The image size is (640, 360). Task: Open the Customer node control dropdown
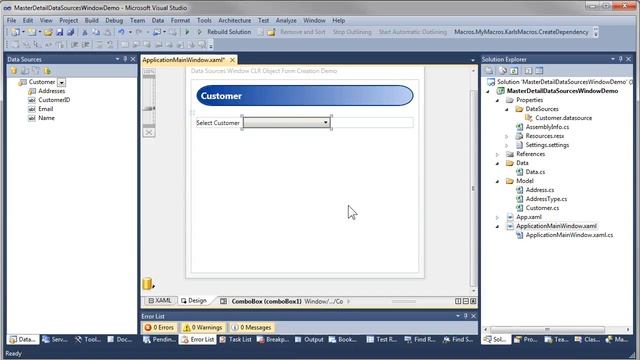pos(61,82)
